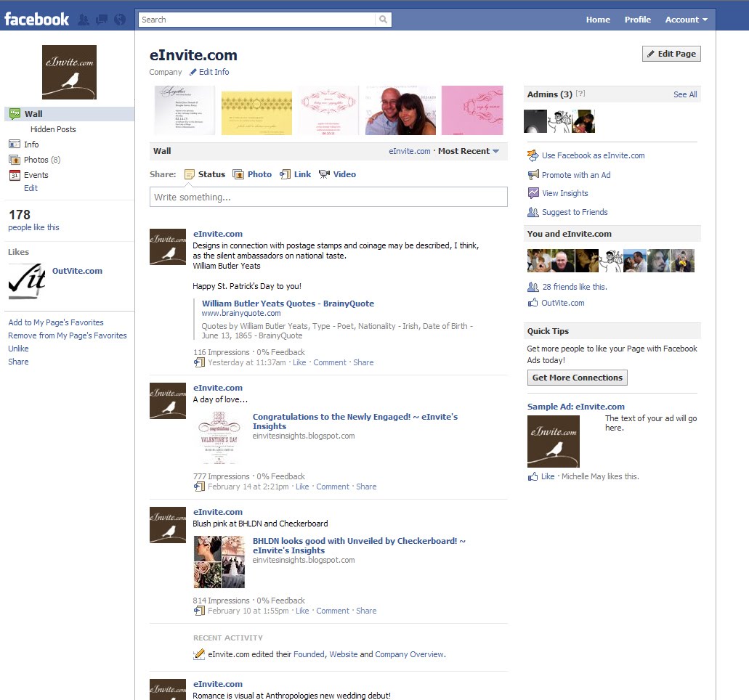
Task: Go to Home in top navigation
Action: coord(598,20)
